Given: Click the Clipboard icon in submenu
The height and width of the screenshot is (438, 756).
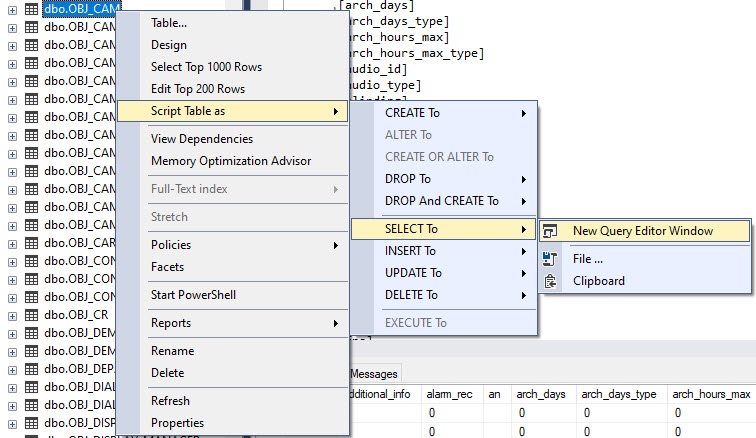Looking at the screenshot, I should click(x=550, y=281).
